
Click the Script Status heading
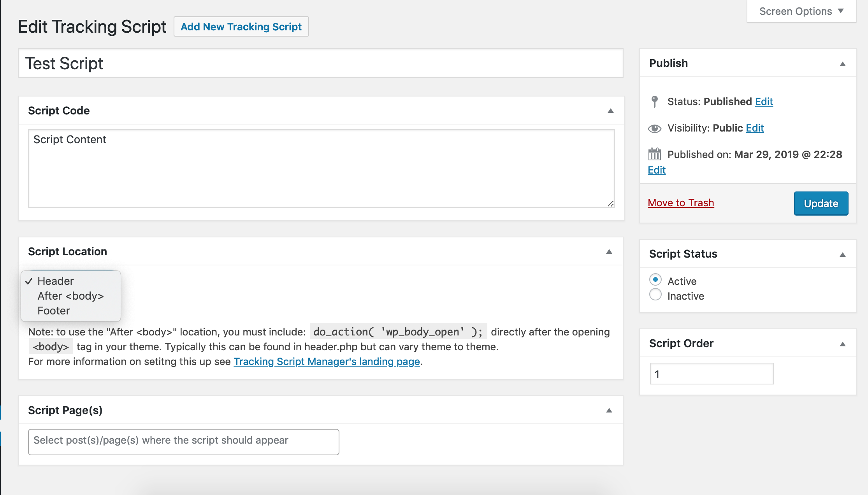tap(683, 254)
